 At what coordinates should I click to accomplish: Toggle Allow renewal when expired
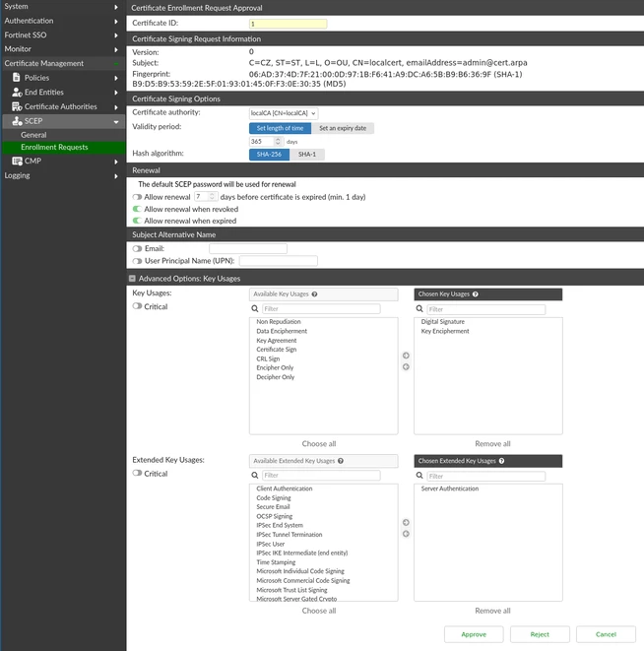click(x=137, y=221)
